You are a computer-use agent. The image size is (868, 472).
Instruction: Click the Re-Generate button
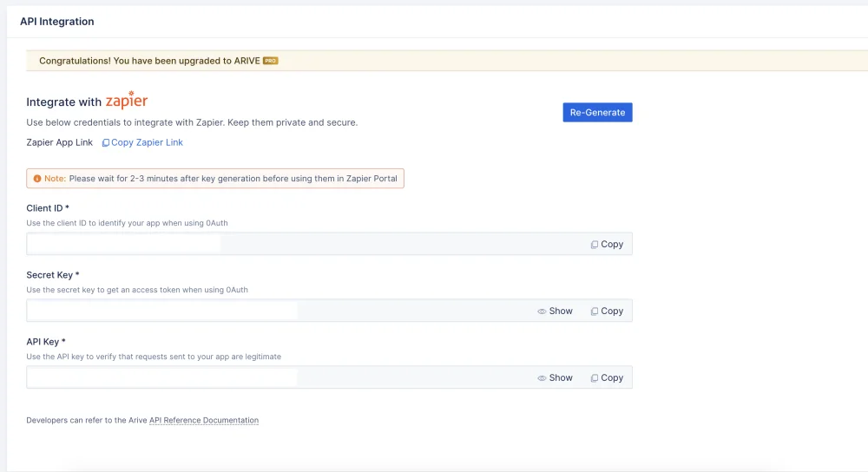(x=597, y=112)
